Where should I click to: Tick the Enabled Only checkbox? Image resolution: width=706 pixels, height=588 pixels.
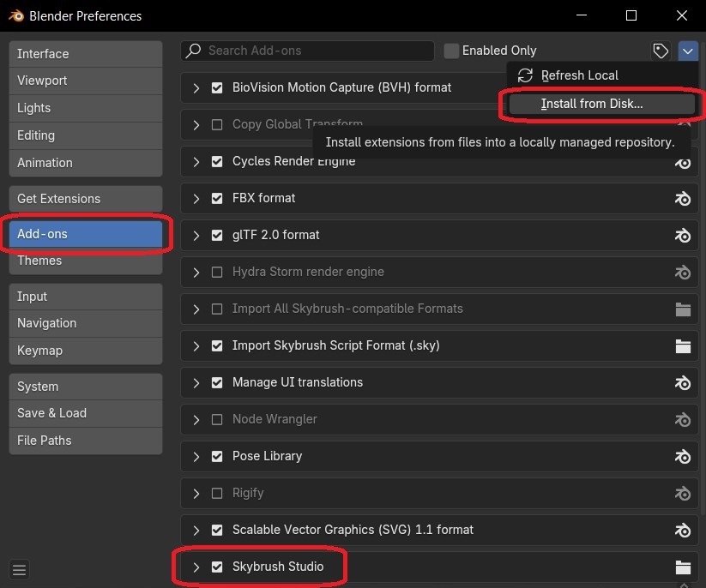point(450,51)
